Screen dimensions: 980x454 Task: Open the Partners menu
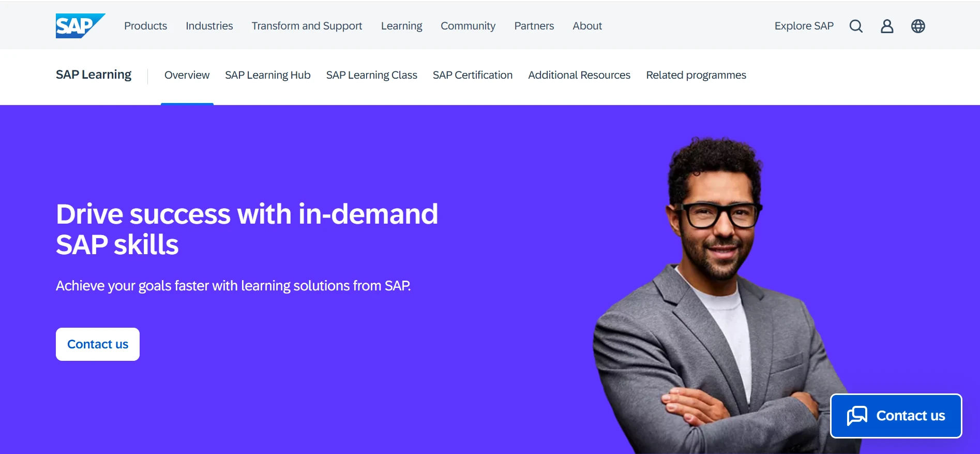[x=534, y=26]
